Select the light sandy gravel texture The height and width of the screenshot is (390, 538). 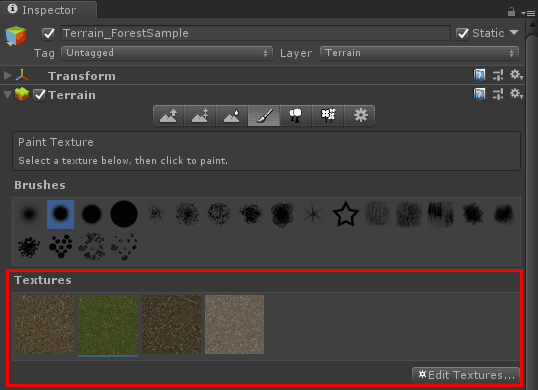234,324
